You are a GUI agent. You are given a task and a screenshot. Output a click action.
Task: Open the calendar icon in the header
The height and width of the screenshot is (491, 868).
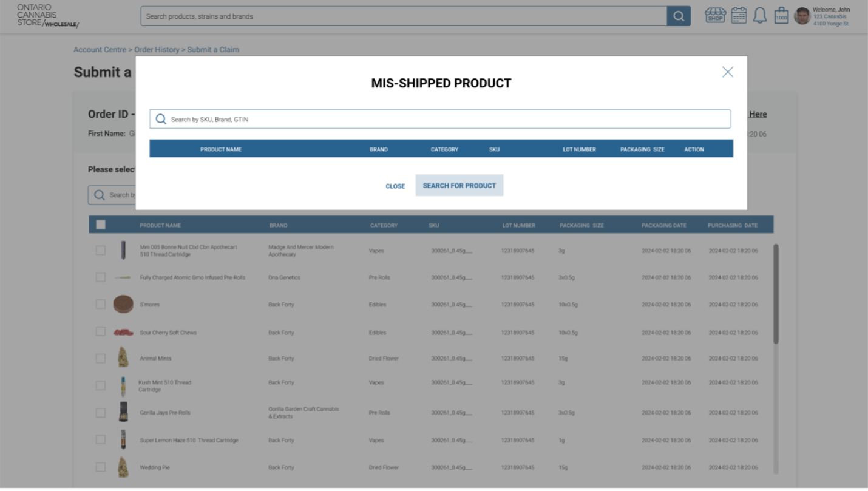(739, 16)
